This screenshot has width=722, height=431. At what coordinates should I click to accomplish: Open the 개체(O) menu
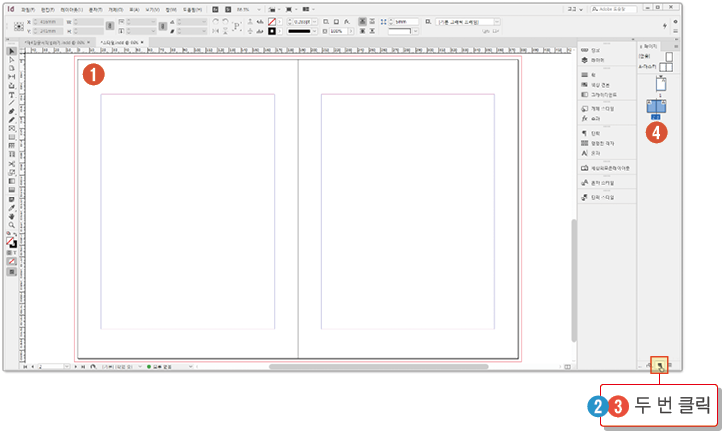(116, 10)
